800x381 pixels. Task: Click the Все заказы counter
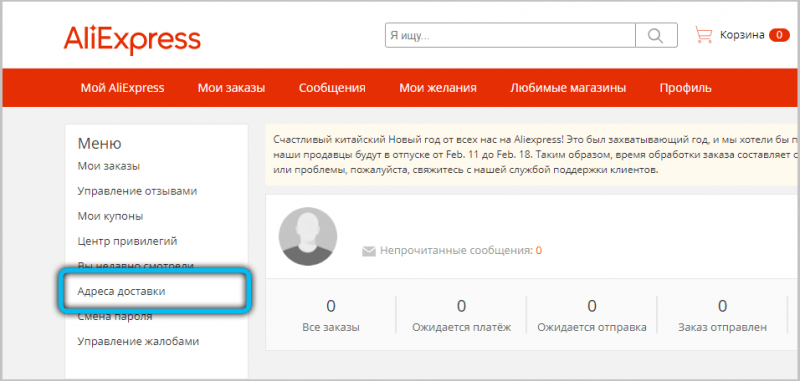[331, 316]
